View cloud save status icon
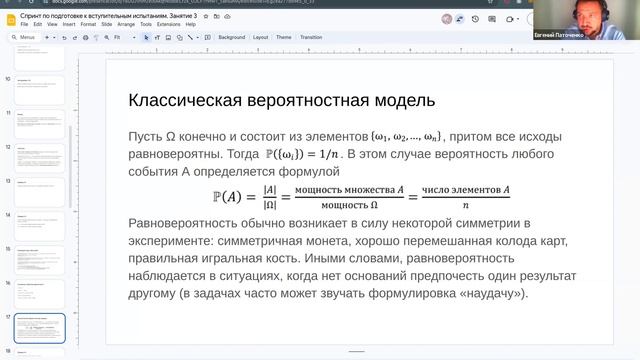 tap(228, 16)
